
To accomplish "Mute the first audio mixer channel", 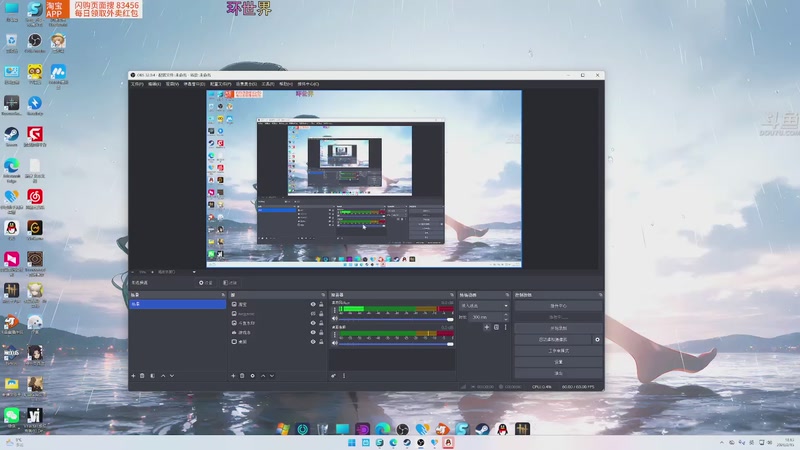I will [x=335, y=319].
